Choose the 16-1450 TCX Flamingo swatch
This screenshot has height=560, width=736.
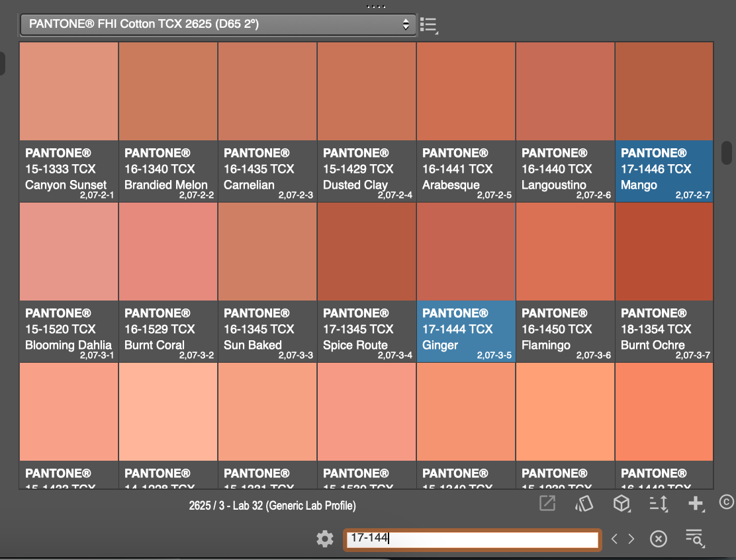pos(565,252)
